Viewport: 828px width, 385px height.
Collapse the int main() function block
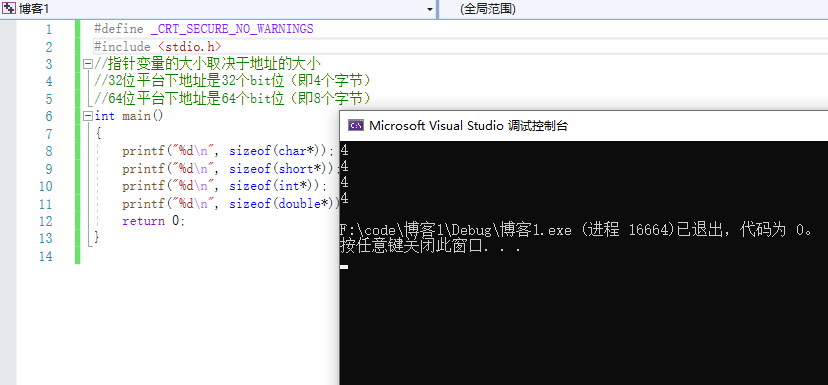pos(87,116)
